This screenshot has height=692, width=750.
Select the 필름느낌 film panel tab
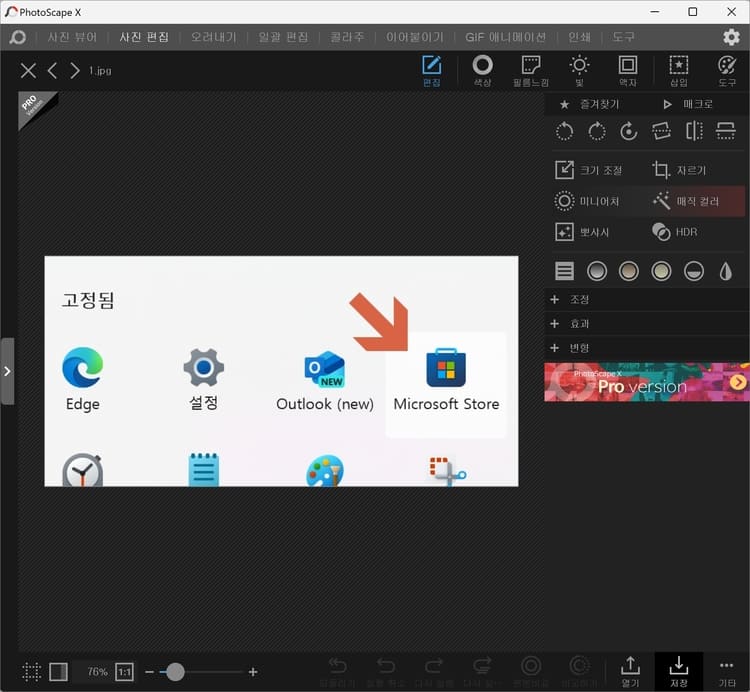(531, 71)
